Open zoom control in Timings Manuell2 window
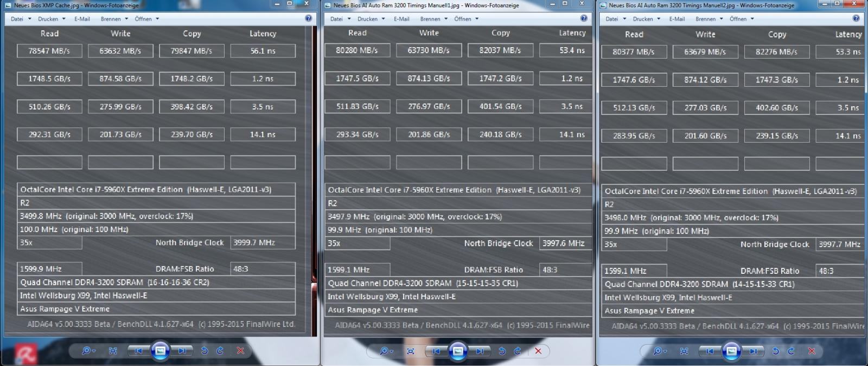The height and width of the screenshot is (366, 868). pyautogui.click(x=659, y=351)
